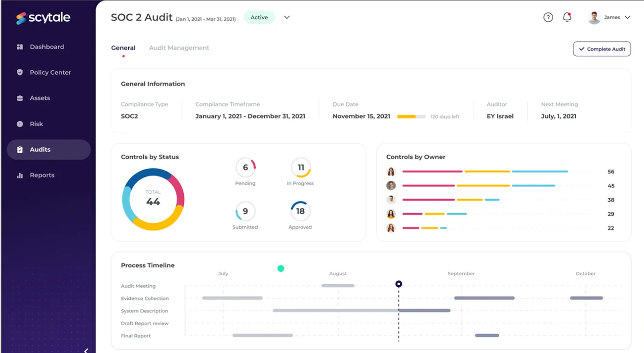
Task: Click the System Description timeline bar
Action: tap(361, 311)
